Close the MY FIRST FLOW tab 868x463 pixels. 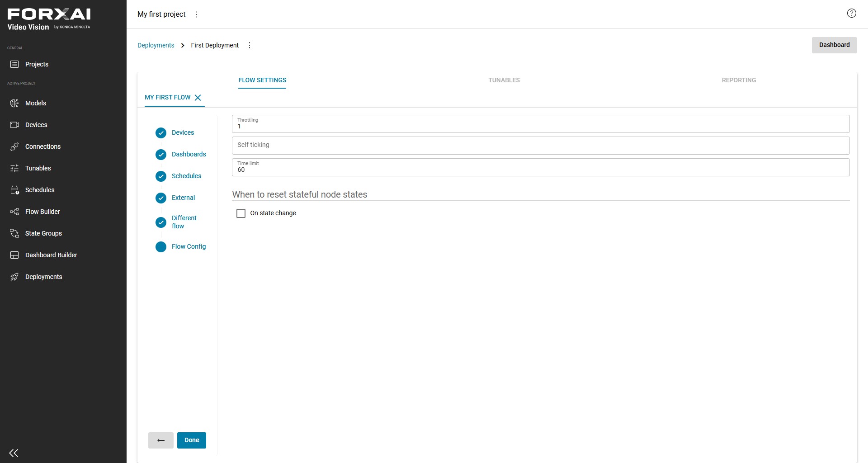[x=198, y=98]
